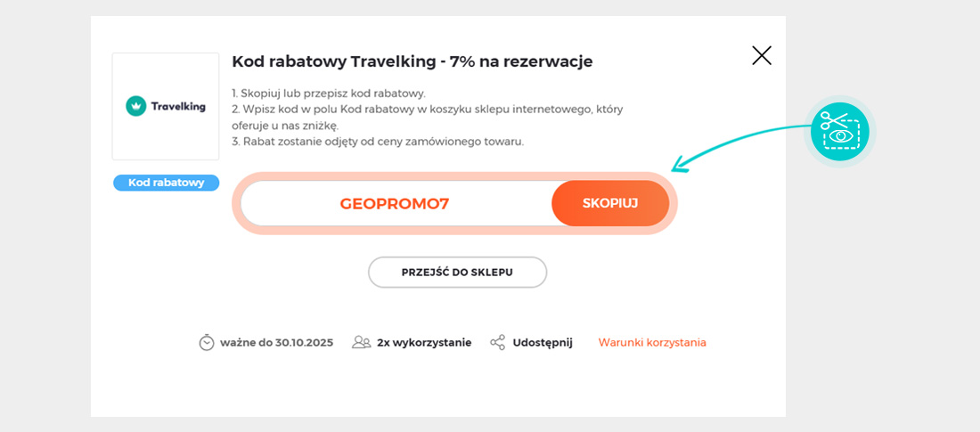The image size is (980, 432).
Task: Click the green crown emblem in the logo
Action: (x=135, y=106)
